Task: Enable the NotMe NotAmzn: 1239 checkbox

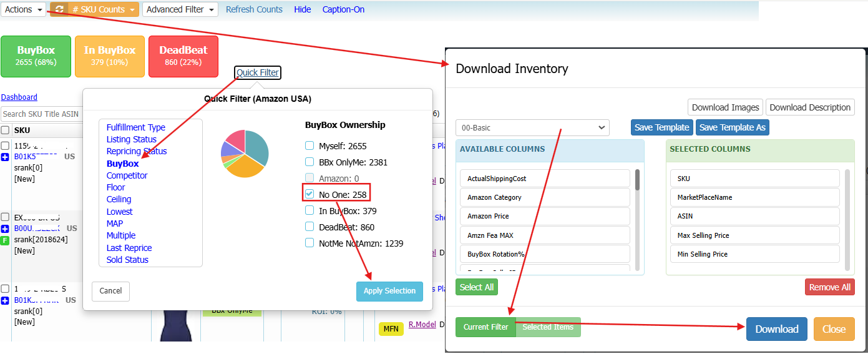Action: click(310, 243)
